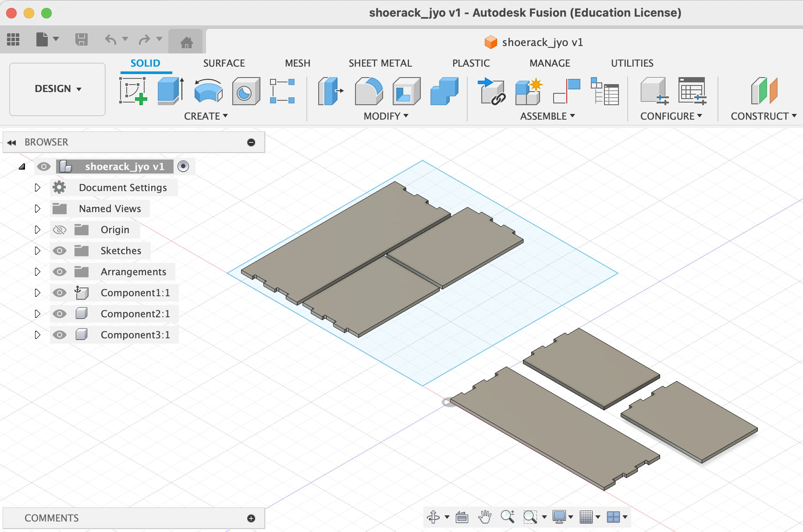Switch to the SURFACE tab

[224, 63]
